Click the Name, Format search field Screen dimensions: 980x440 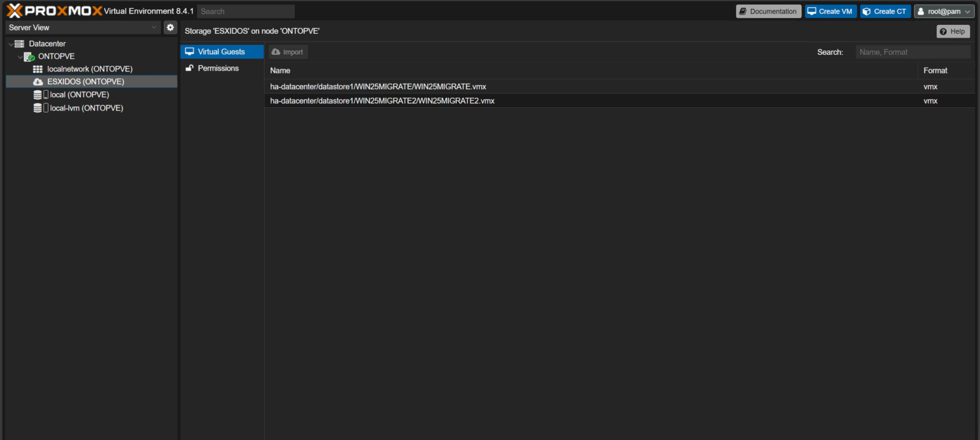pos(913,52)
